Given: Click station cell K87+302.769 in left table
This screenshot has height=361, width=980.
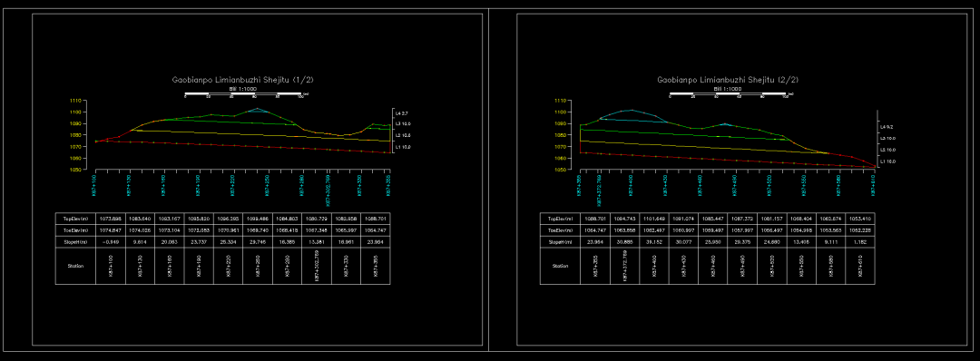Looking at the screenshot, I should click(x=317, y=266).
